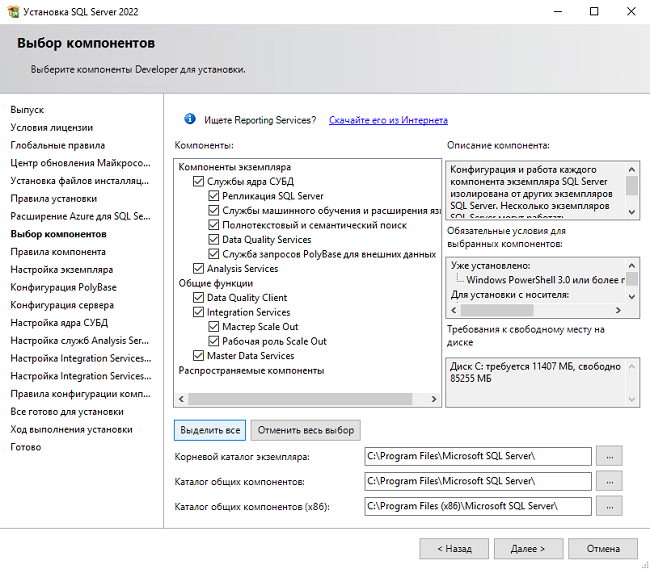Select the Выбор компонентов step
Screen dimensions: 650x569
(58, 234)
